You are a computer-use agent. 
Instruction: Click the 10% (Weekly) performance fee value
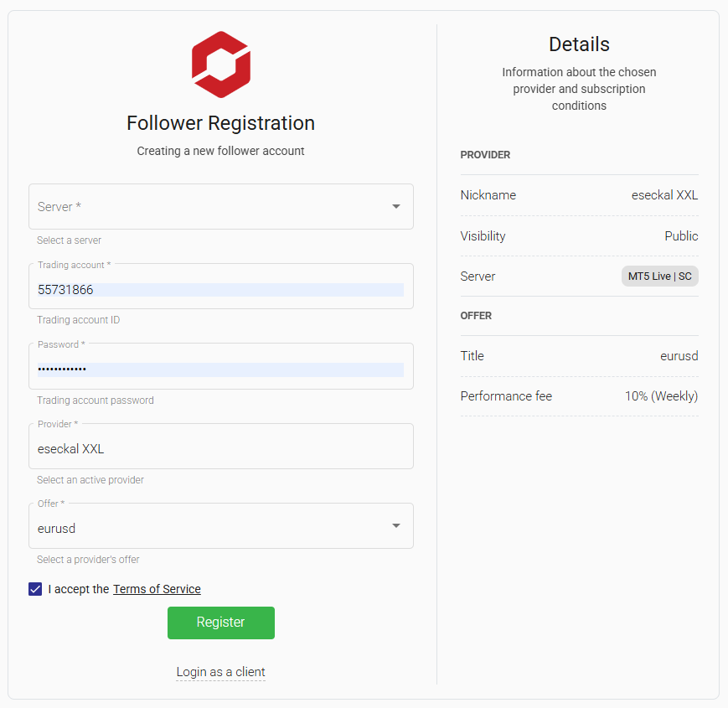pos(661,396)
